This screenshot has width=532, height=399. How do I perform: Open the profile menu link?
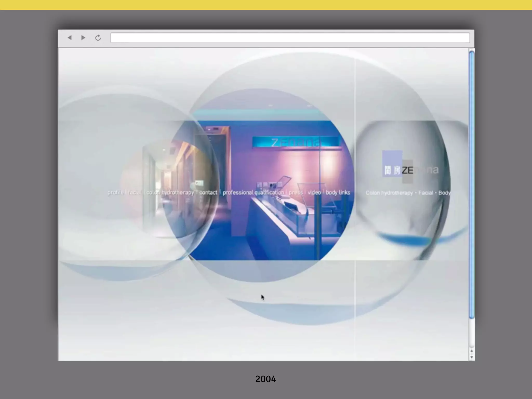115,192
